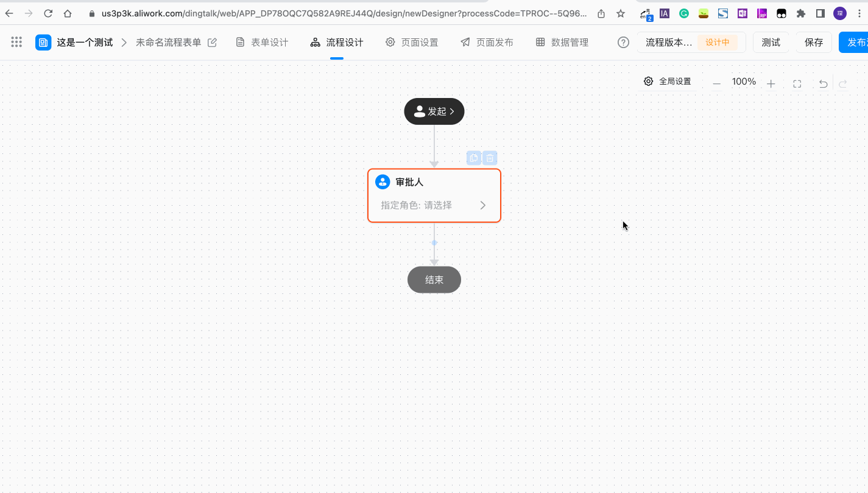The height and width of the screenshot is (493, 868).
Task: Open the OneNote clipper extension
Action: pos(743,13)
